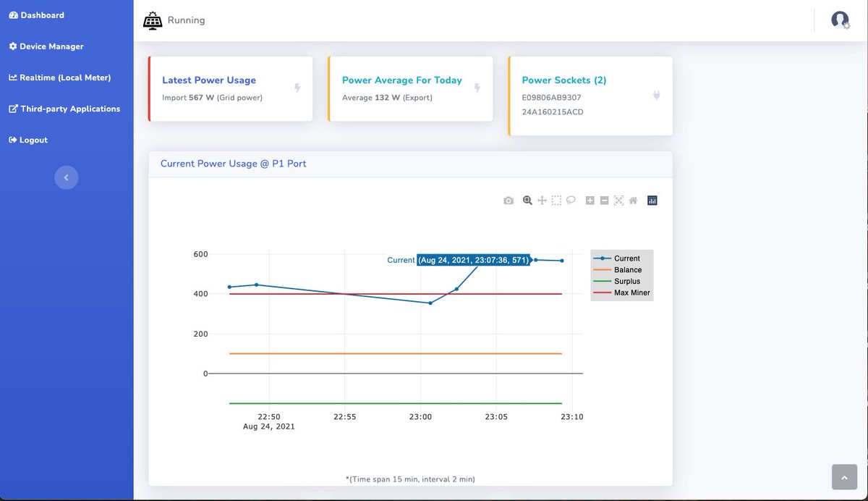Click the solar panel status icon
868x501 pixels.
coord(153,20)
